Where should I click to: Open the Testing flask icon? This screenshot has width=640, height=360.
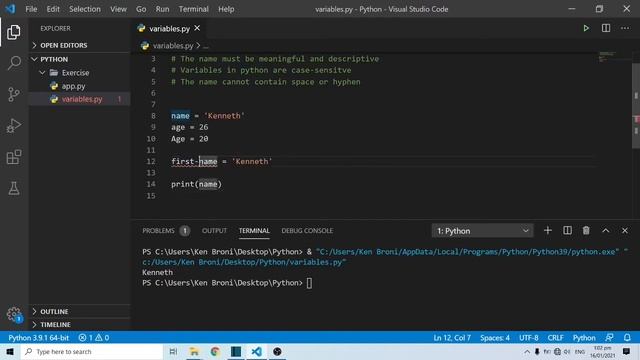click(14, 188)
